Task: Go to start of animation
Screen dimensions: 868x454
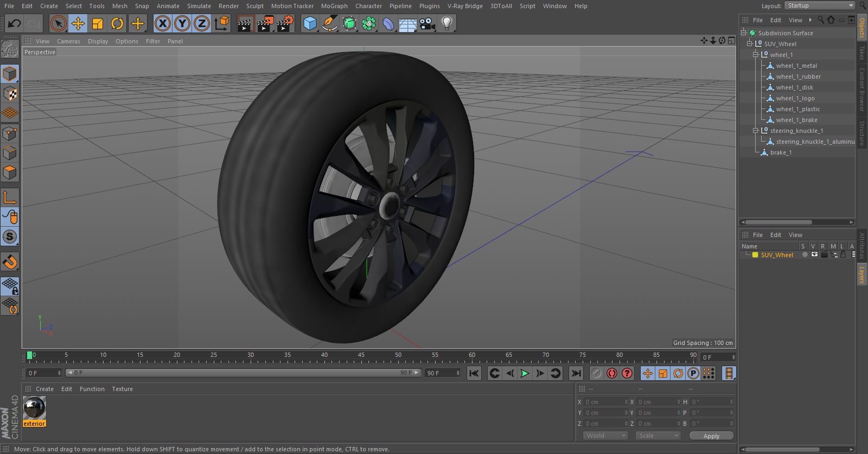Action: tap(474, 373)
